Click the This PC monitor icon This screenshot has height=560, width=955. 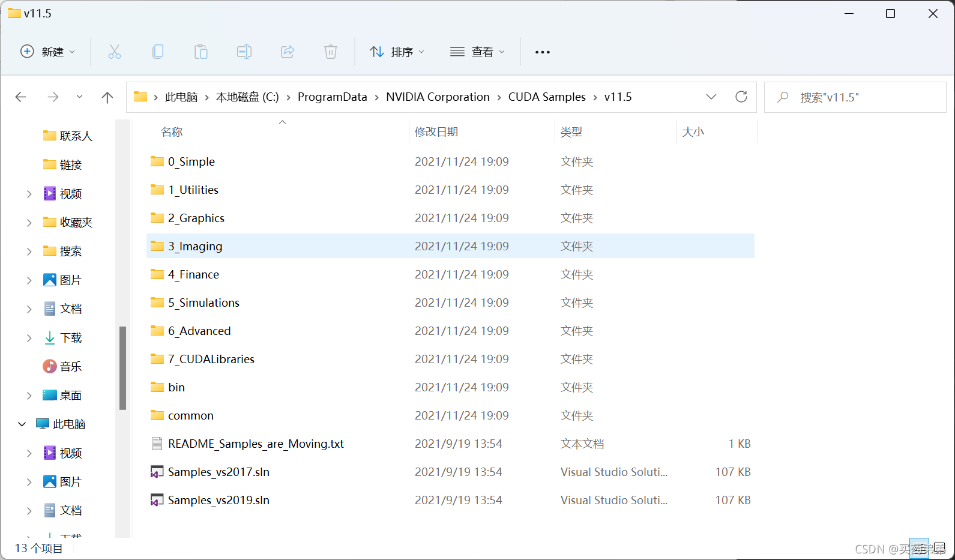[x=43, y=424]
